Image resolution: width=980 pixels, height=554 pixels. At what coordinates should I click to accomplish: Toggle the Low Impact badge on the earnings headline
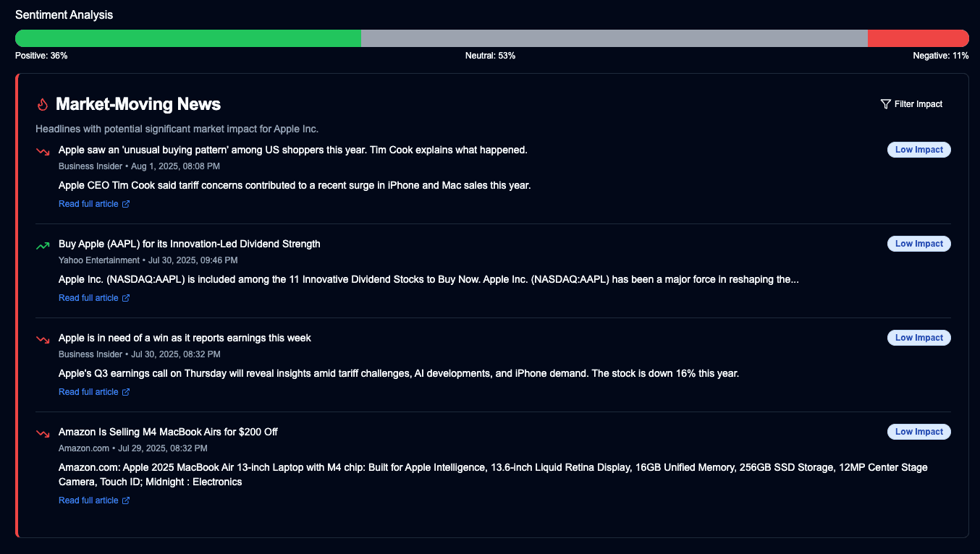tap(918, 337)
